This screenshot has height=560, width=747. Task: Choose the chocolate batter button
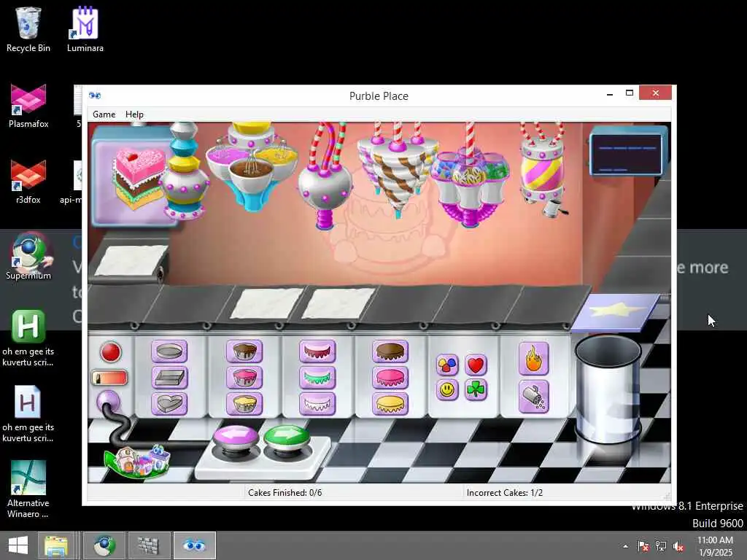(x=244, y=352)
